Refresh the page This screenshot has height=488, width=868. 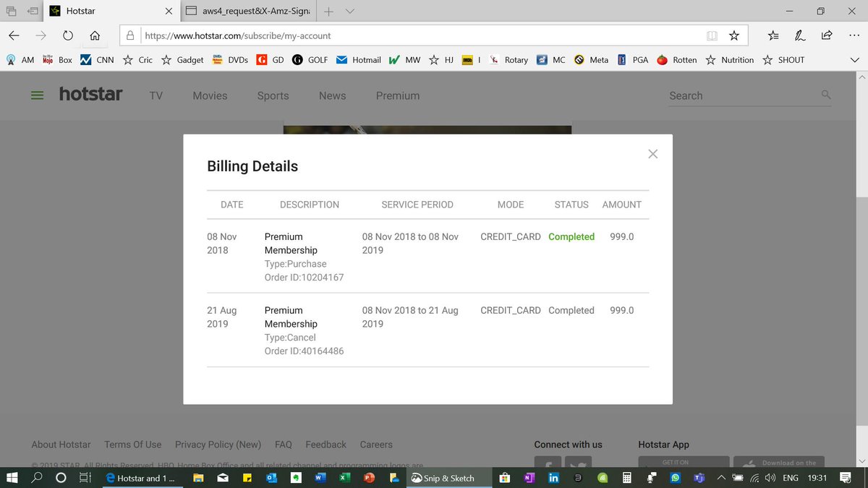tap(68, 35)
